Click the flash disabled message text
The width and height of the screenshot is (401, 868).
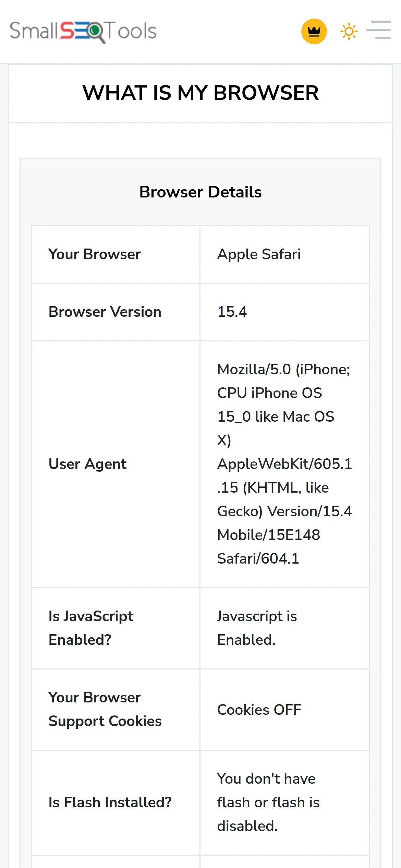point(268,803)
